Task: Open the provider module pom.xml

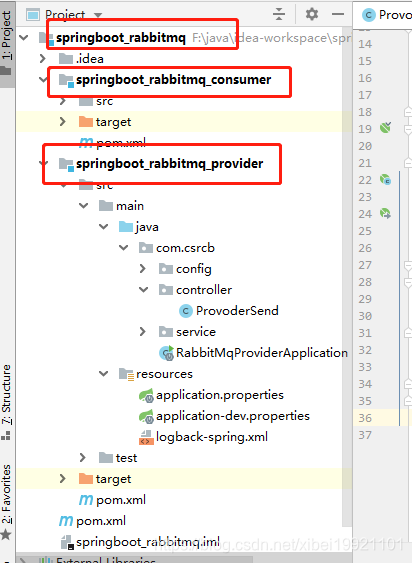Action: point(121,500)
